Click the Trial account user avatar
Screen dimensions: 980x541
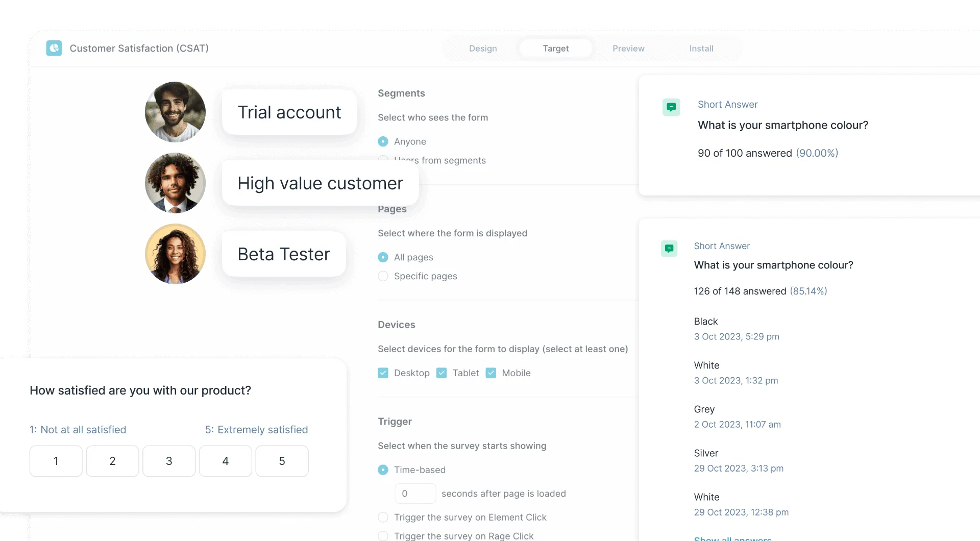175,112
